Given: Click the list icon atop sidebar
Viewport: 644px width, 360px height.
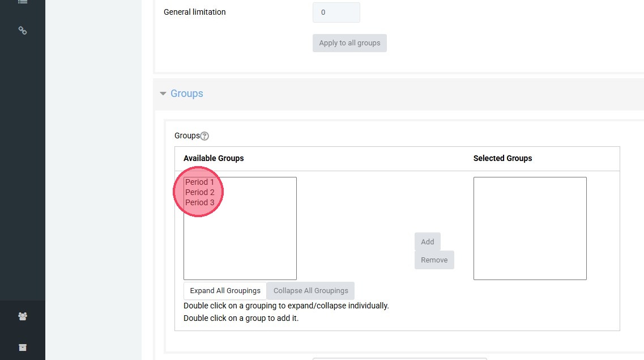Looking at the screenshot, I should [x=23, y=2].
